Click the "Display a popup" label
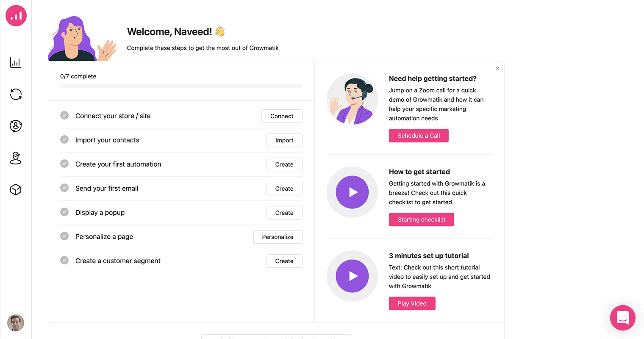Viewport: 644px width, 339px height. click(x=100, y=212)
